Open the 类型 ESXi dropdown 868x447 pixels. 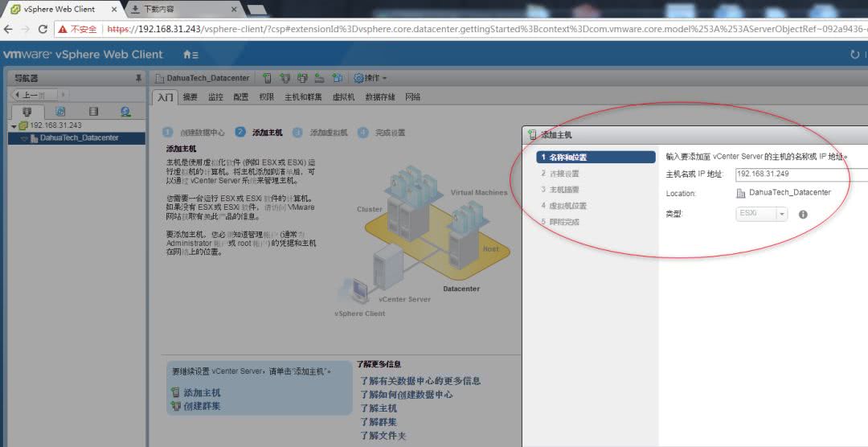[761, 213]
